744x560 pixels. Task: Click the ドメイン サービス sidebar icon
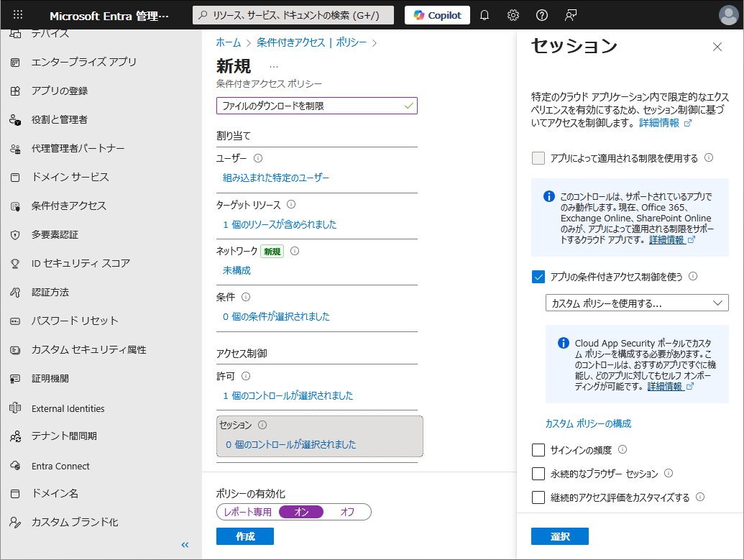point(15,178)
